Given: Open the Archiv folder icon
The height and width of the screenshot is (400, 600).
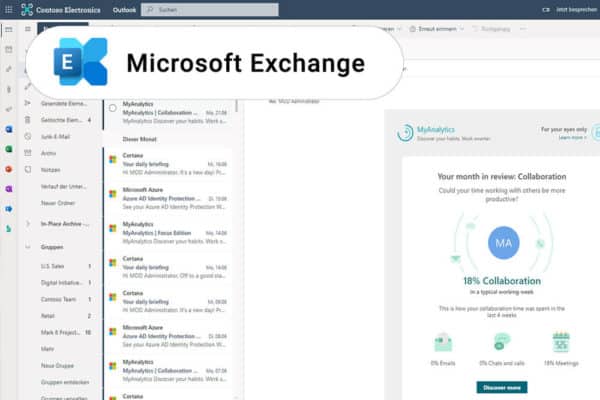Looking at the screenshot, I should pos(28,153).
